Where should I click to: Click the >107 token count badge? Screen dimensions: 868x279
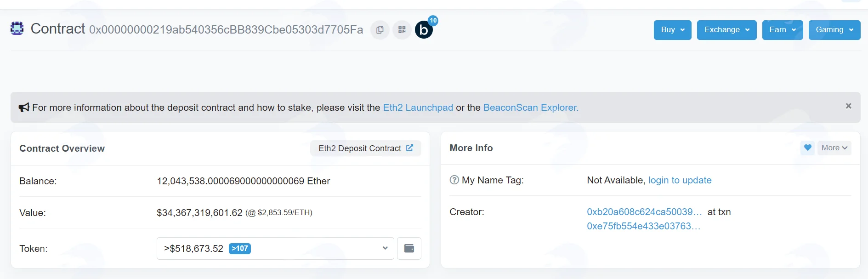click(240, 249)
